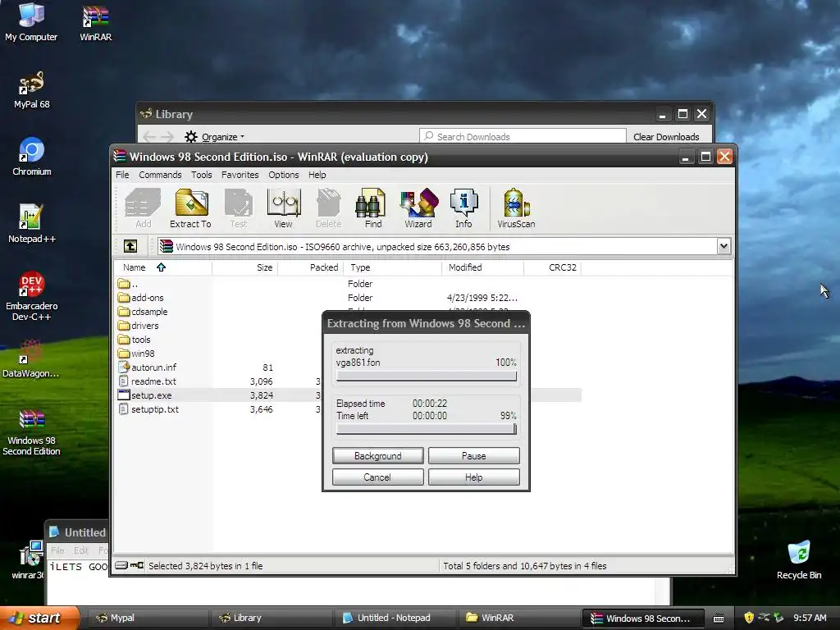Viewport: 840px width, 630px height.
Task: Click the drive icon in WinRAR status bar
Action: (121, 565)
